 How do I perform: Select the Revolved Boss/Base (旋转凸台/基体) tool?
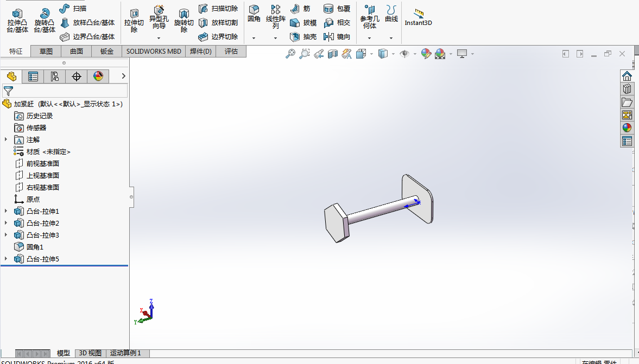[45, 21]
